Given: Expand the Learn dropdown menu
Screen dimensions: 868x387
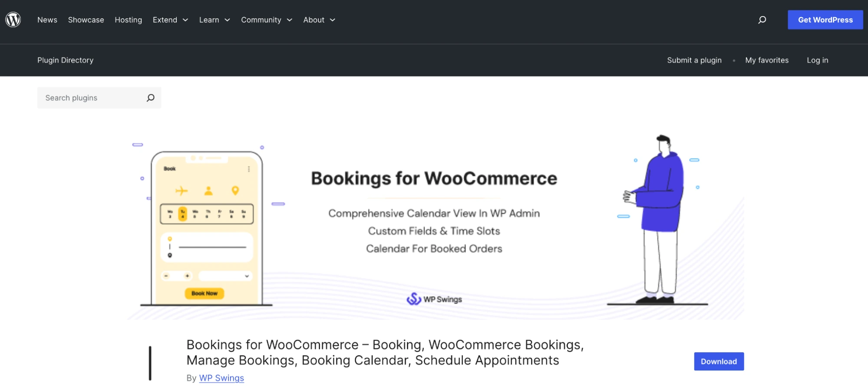Looking at the screenshot, I should 215,20.
